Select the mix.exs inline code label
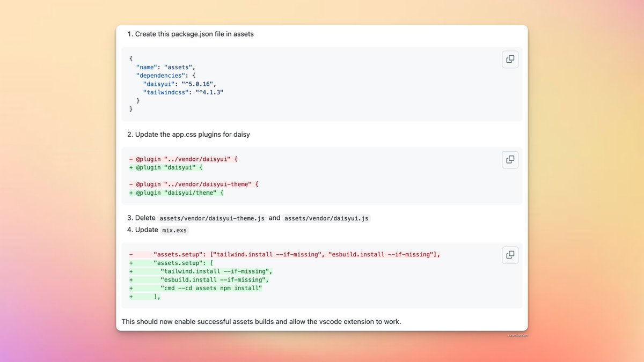 174,230
